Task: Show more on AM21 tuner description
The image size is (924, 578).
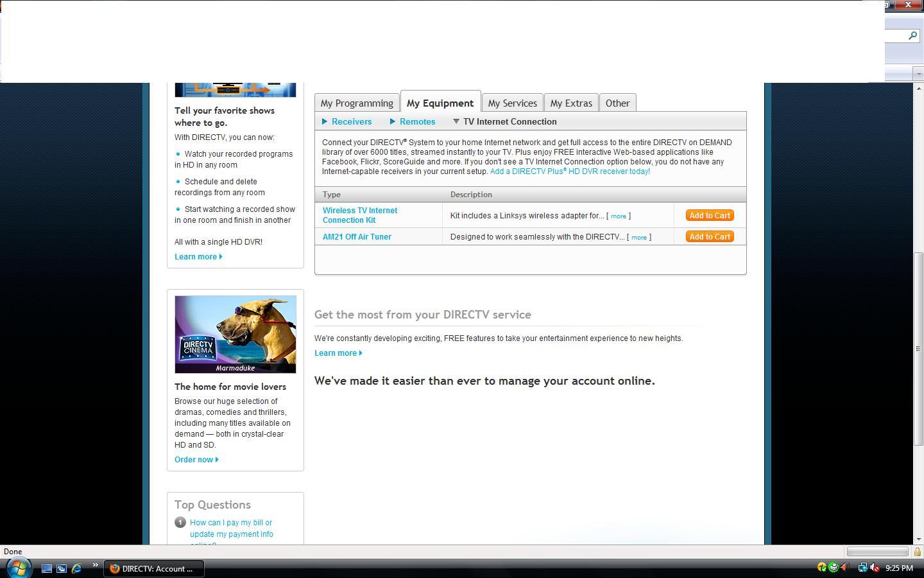Action: point(639,238)
